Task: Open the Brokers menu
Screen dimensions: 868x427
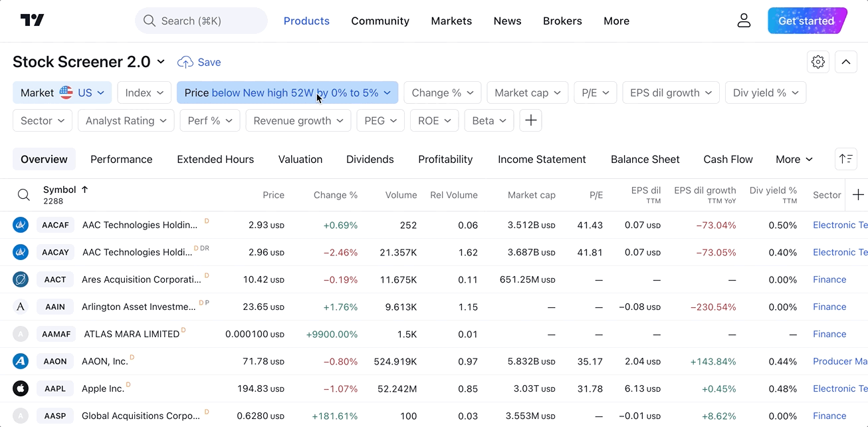Action: tap(562, 21)
